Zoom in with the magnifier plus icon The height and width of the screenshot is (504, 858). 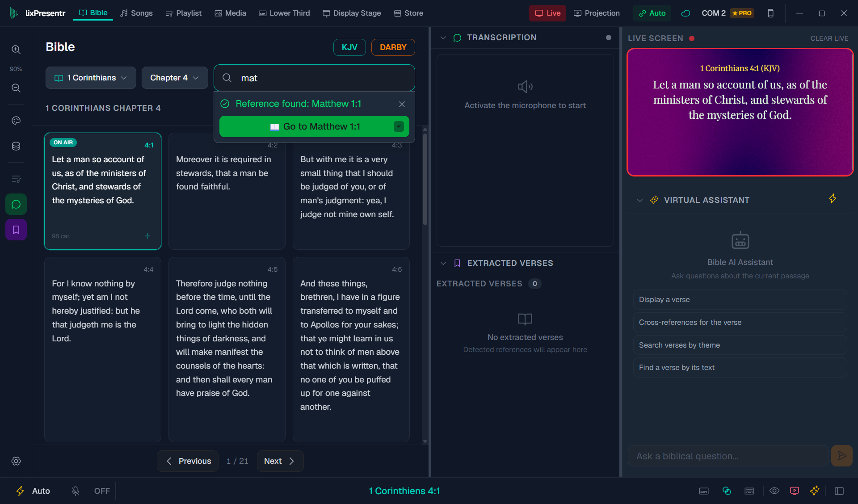pos(16,50)
